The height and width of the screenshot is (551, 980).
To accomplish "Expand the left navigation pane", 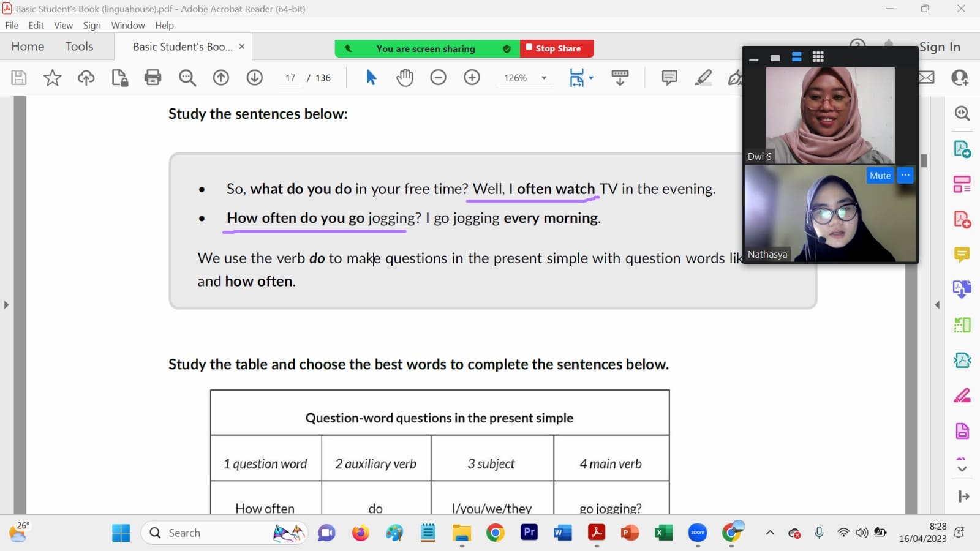I will coord(6,304).
